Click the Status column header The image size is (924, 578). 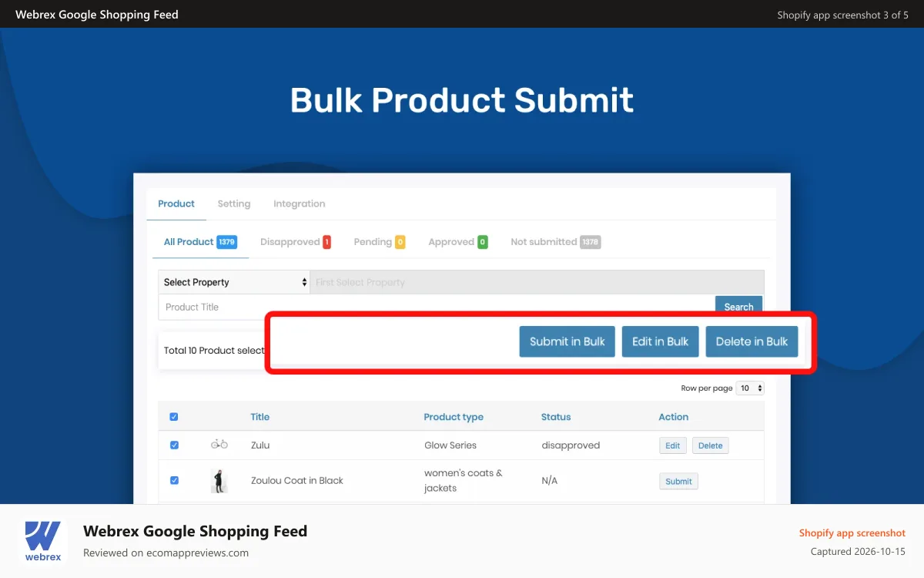[556, 417]
